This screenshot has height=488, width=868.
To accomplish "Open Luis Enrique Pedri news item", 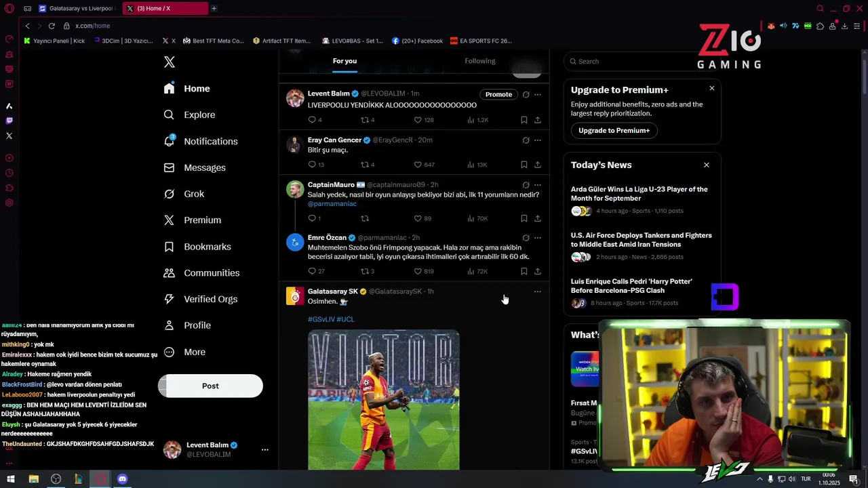I will click(x=642, y=292).
